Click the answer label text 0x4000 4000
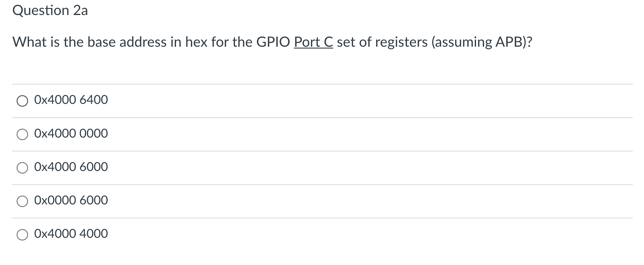Viewport: 644px width, 265px height. (x=71, y=233)
